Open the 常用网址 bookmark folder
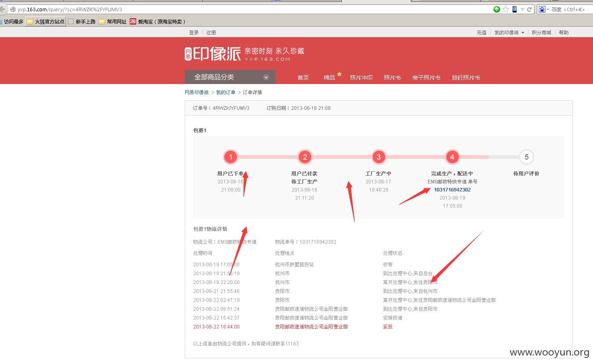 [113, 22]
